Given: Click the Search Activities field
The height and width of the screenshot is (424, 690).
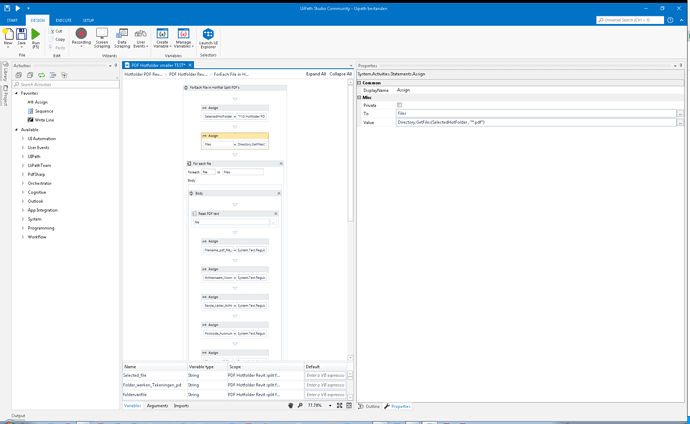Looking at the screenshot, I should 66,84.
